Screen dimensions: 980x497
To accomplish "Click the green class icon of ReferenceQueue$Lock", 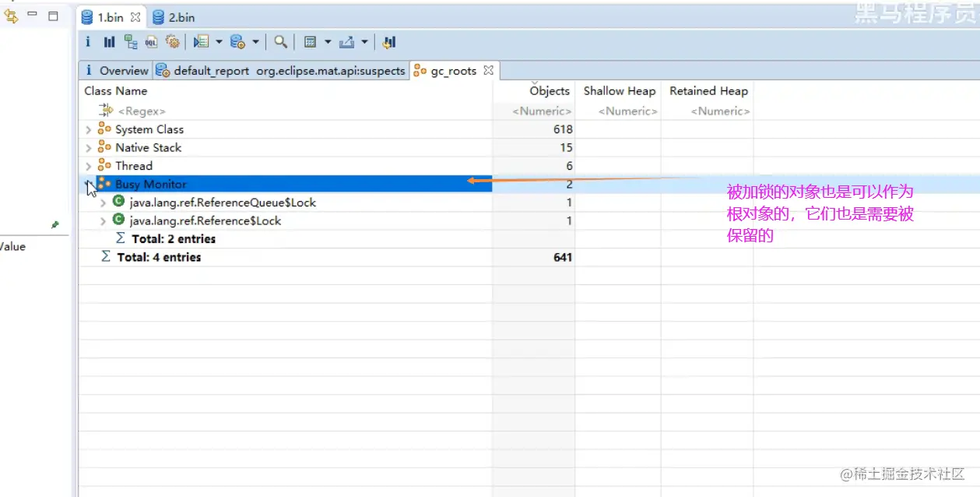I will click(x=119, y=202).
